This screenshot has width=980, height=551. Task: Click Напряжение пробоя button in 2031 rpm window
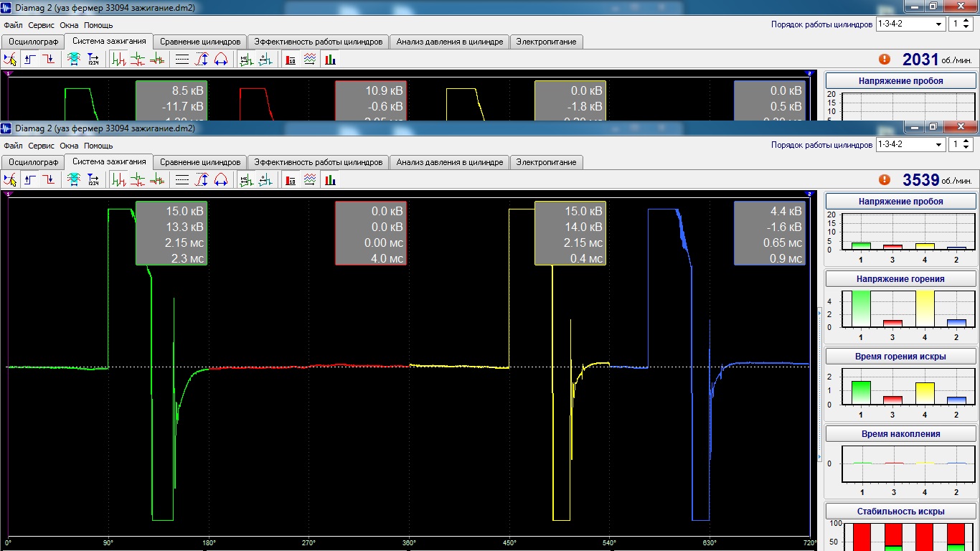pyautogui.click(x=900, y=81)
